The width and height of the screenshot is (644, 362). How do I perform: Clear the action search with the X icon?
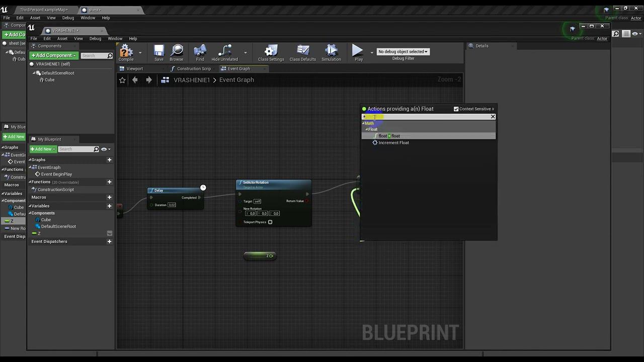pos(493,117)
